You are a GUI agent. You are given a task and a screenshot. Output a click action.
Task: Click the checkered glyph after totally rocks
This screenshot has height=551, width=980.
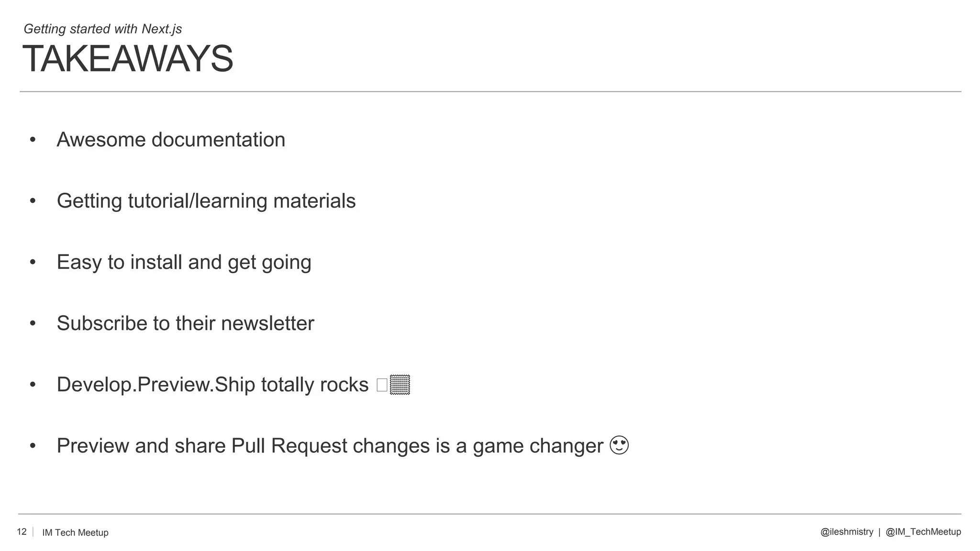pyautogui.click(x=400, y=385)
